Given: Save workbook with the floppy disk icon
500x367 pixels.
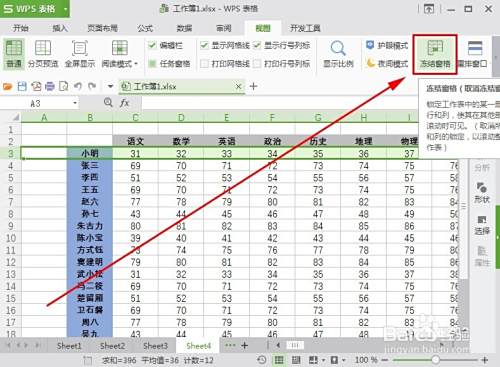Looking at the screenshot, I should tap(22, 87).
